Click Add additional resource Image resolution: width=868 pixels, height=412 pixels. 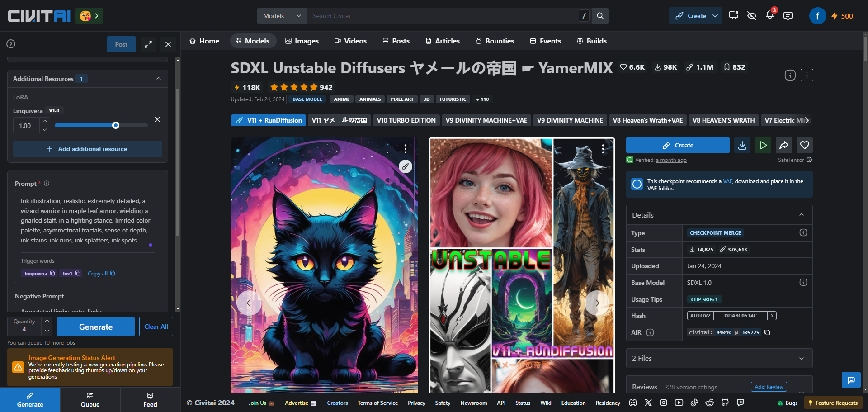pyautogui.click(x=88, y=149)
